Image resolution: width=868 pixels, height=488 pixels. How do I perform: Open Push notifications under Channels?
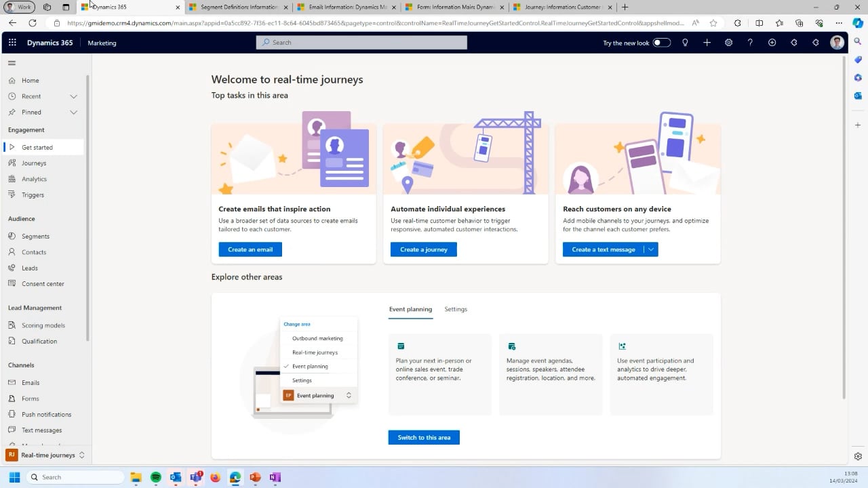tap(46, 414)
